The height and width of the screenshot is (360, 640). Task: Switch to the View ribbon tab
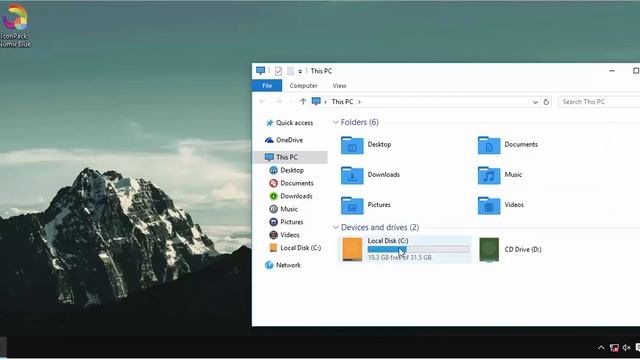tap(339, 86)
